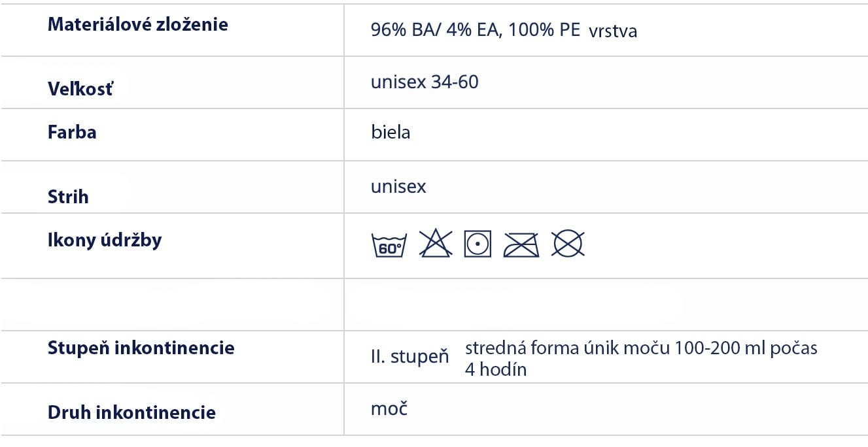The image size is (868, 447).
Task: Click the Farba label
Action: 72,132
